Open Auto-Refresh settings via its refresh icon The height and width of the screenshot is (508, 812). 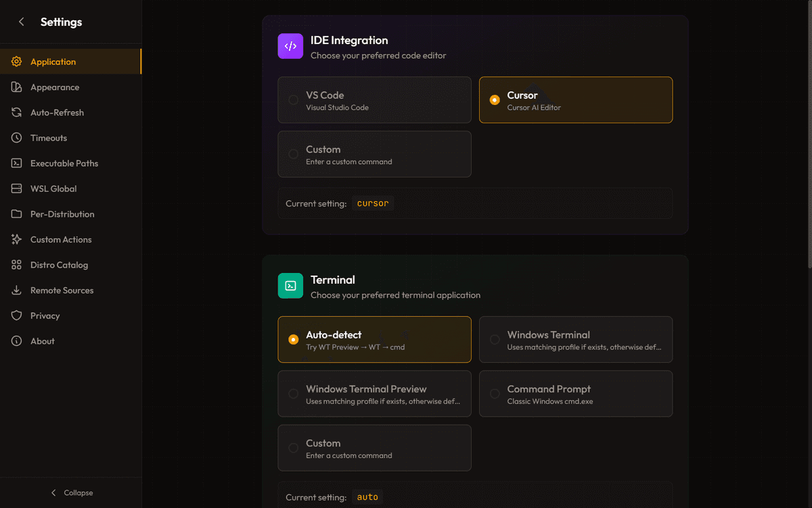click(x=16, y=112)
